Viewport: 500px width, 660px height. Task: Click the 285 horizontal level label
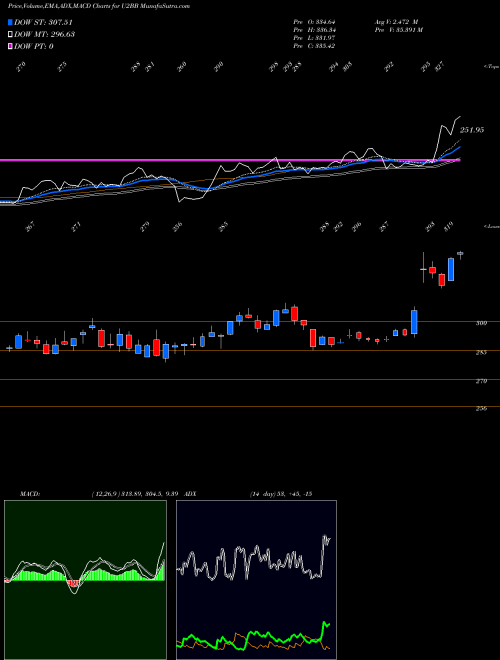(481, 352)
